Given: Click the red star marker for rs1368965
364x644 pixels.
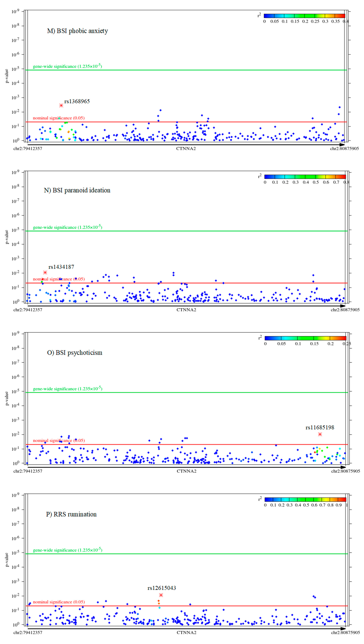Looking at the screenshot, I should (x=61, y=105).
